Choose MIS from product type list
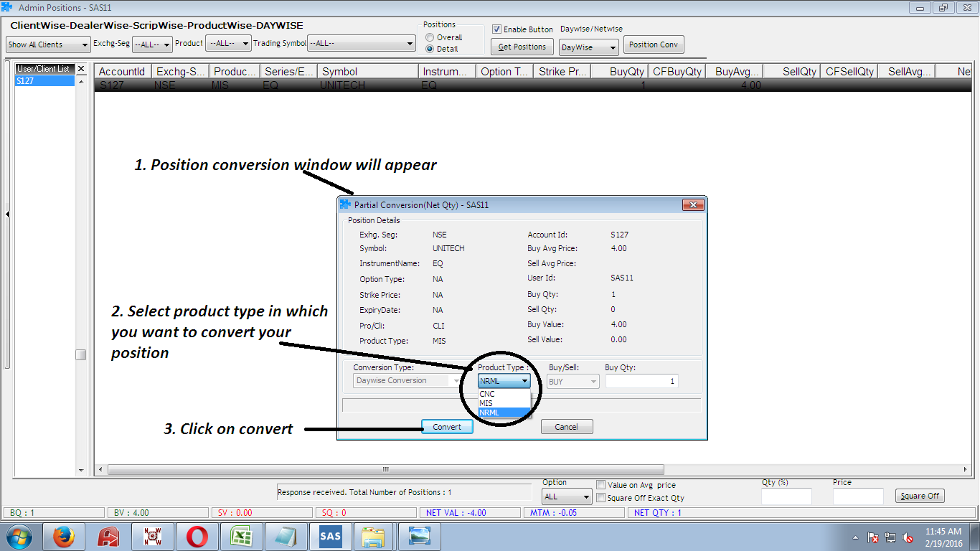This screenshot has width=980, height=551. [x=504, y=403]
